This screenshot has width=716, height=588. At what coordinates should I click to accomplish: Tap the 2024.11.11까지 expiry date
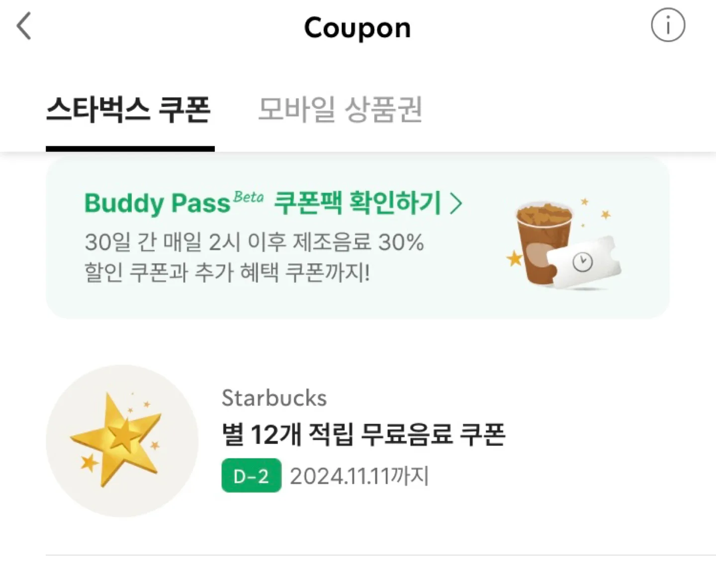[x=359, y=476]
